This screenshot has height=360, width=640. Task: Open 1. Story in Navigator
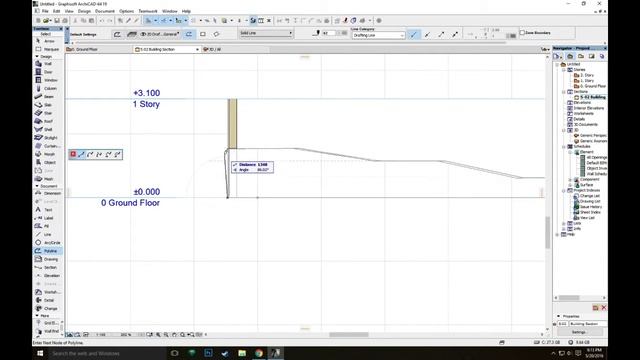[587, 81]
